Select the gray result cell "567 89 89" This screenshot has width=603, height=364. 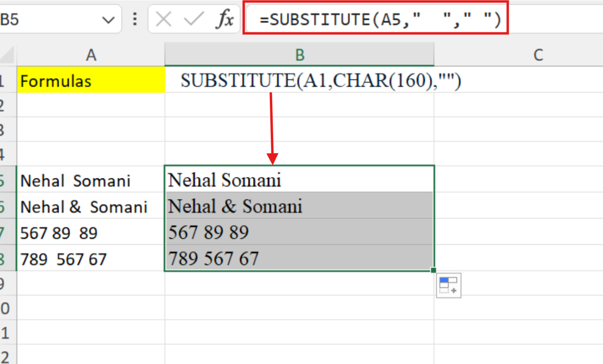[299, 233]
